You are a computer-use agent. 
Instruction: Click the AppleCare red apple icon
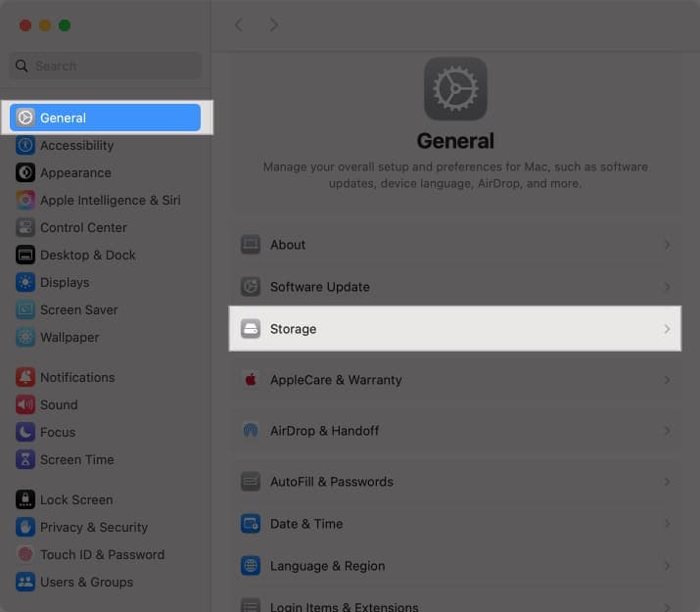(251, 380)
